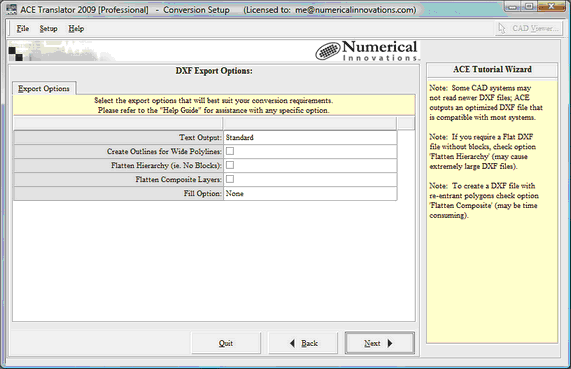This screenshot has height=369, width=571.
Task: Launch the CAD Viewer button
Action: click(529, 28)
